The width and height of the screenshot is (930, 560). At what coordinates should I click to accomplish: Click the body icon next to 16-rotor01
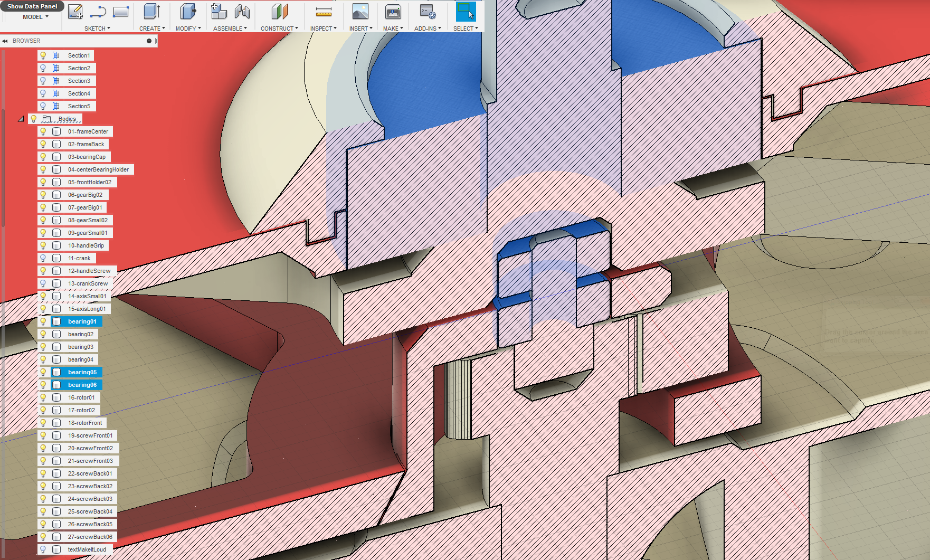(x=56, y=397)
